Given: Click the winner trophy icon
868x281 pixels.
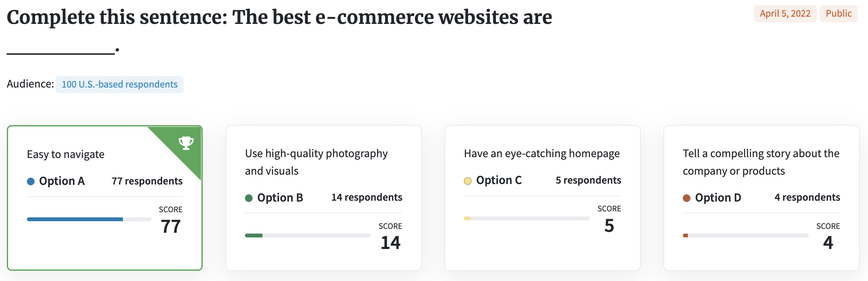Looking at the screenshot, I should click(x=186, y=143).
